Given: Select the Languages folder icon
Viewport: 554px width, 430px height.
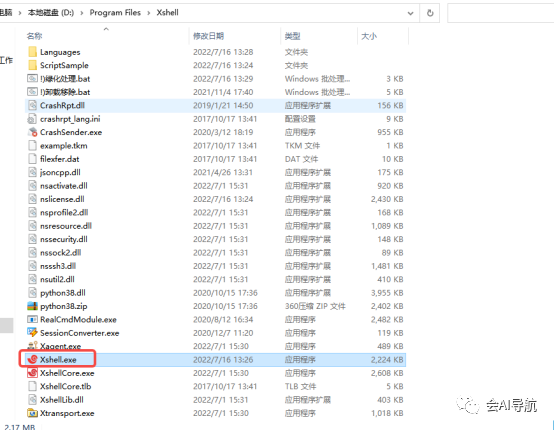Looking at the screenshot, I should [x=33, y=52].
